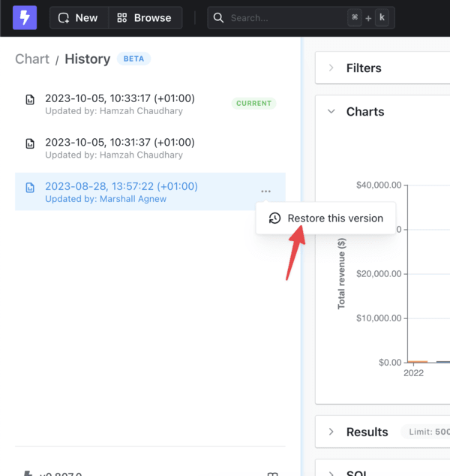Viewport: 450px width, 476px height.
Task: Click the New plus-square icon
Action: [x=64, y=18]
